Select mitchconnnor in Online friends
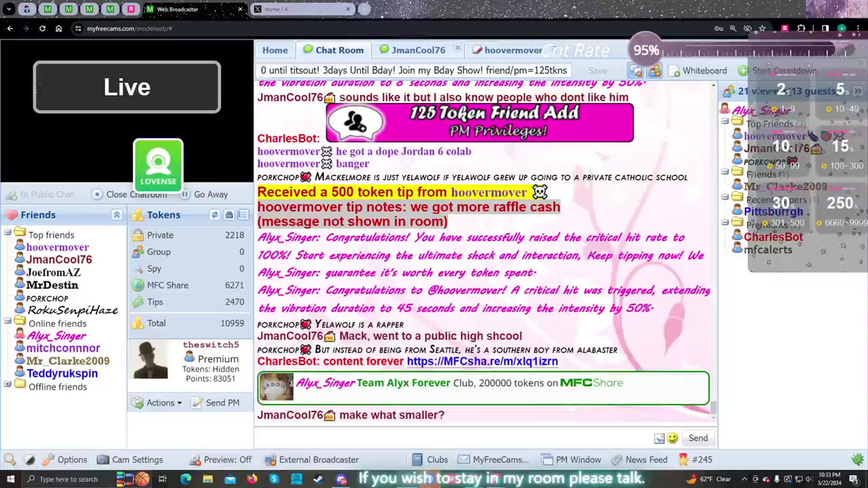 click(x=63, y=348)
